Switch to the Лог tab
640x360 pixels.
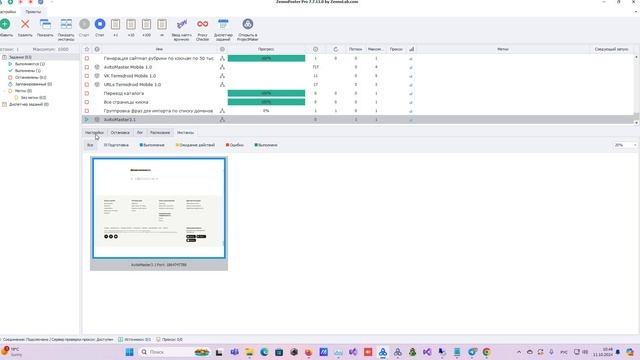pyautogui.click(x=140, y=133)
